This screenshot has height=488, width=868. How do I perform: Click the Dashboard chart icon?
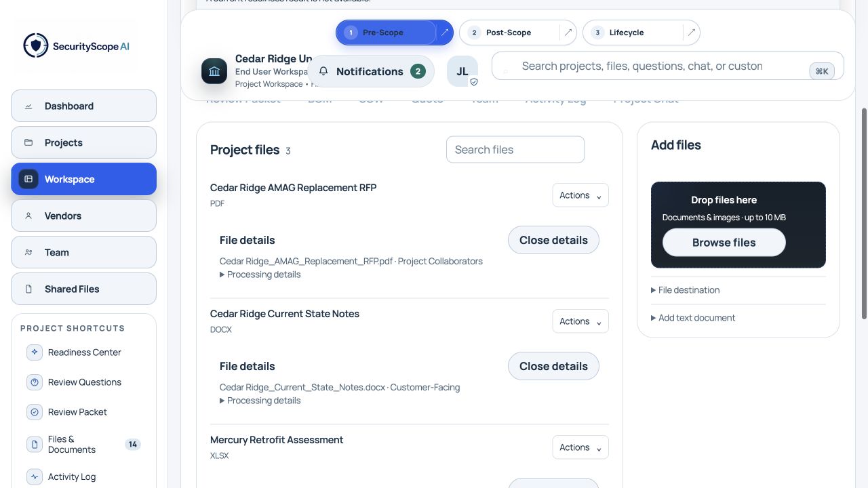point(28,106)
